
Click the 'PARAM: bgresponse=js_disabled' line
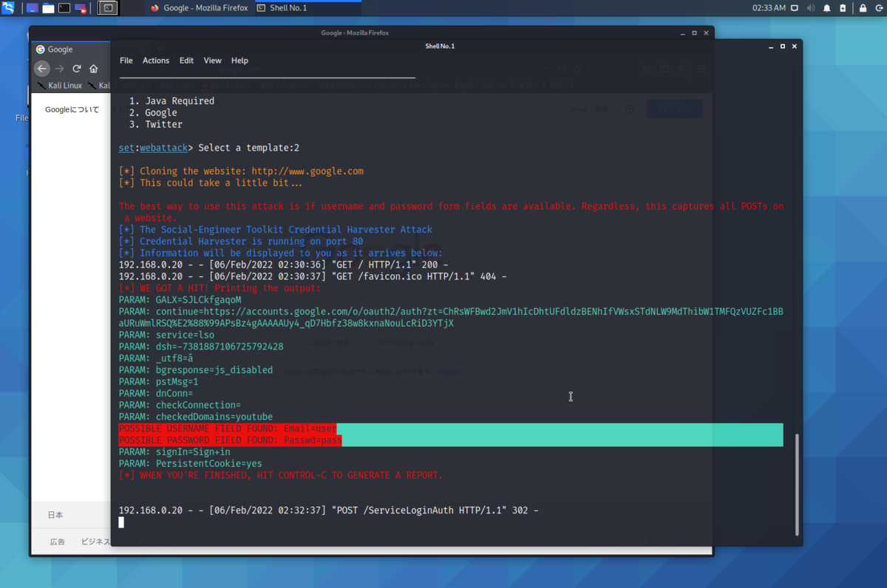(195, 370)
